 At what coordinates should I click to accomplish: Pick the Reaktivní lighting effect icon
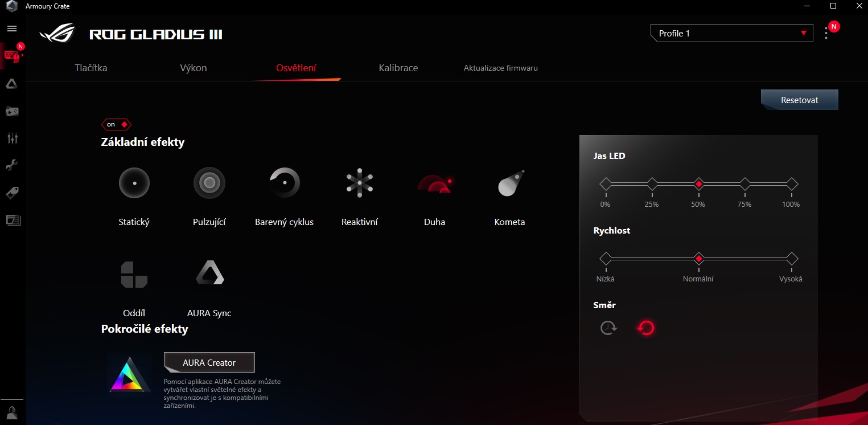pyautogui.click(x=360, y=183)
